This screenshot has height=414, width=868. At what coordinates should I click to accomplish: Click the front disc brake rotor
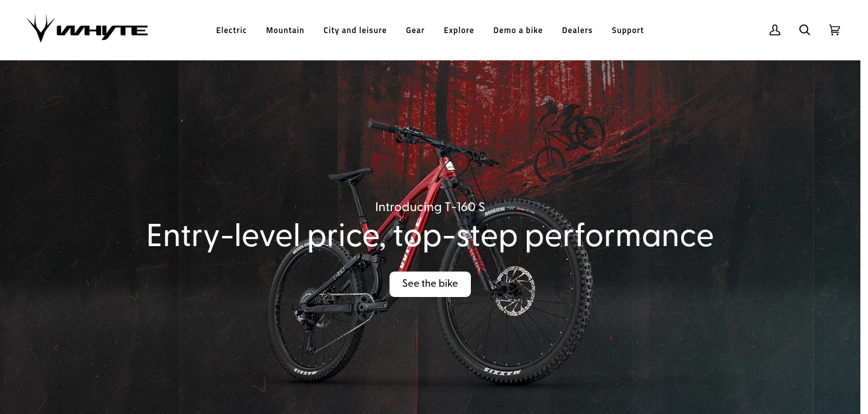pos(514,291)
